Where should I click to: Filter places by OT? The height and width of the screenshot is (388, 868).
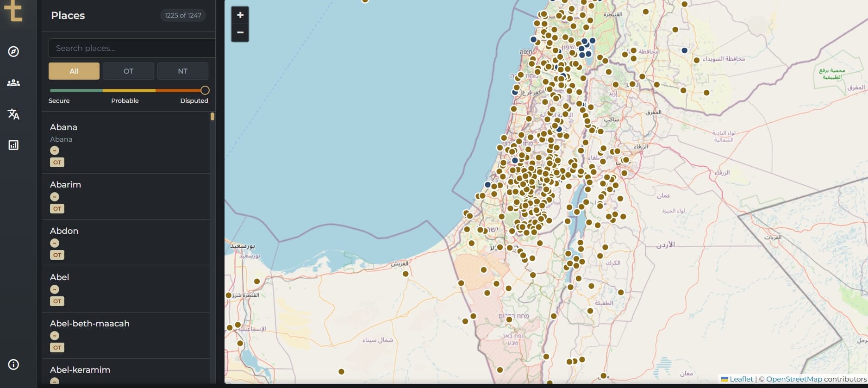click(128, 71)
